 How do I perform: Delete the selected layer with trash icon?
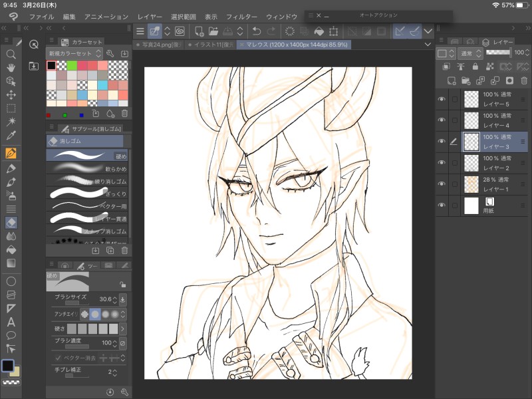click(524, 80)
